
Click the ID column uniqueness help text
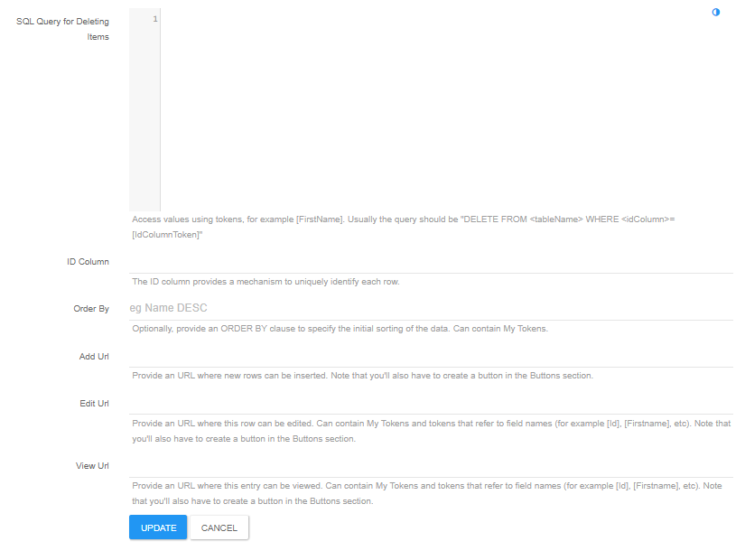[265, 282]
